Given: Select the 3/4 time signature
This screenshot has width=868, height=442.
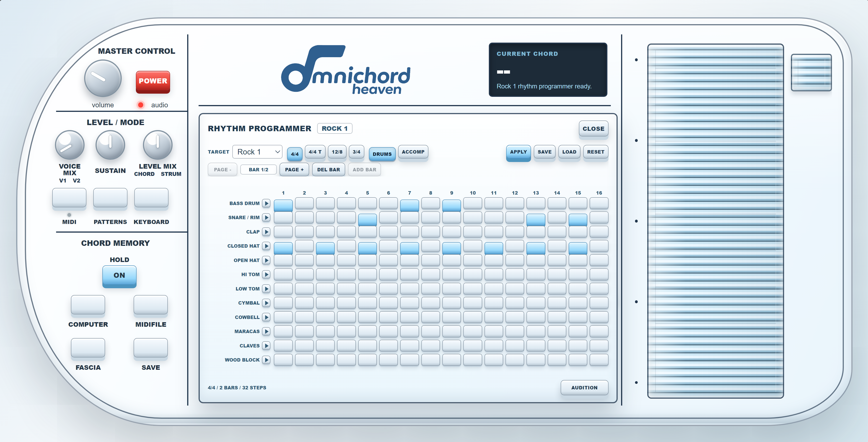Looking at the screenshot, I should point(357,152).
